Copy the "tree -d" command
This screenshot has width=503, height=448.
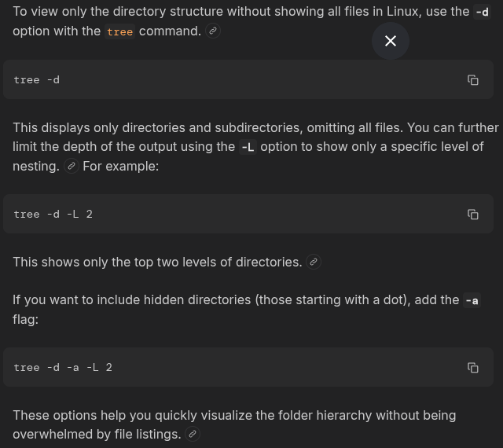pos(473,80)
